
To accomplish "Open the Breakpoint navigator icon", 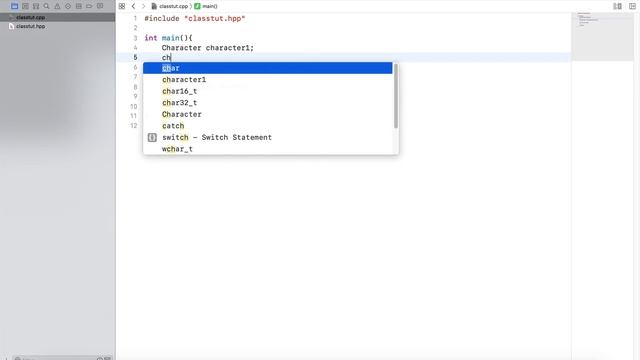I will point(89,6).
